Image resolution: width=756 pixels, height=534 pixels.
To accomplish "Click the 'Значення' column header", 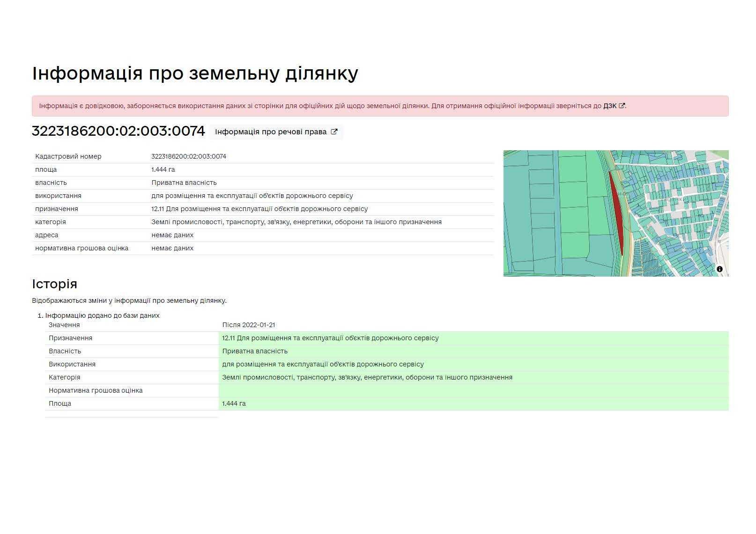I will [x=64, y=325].
